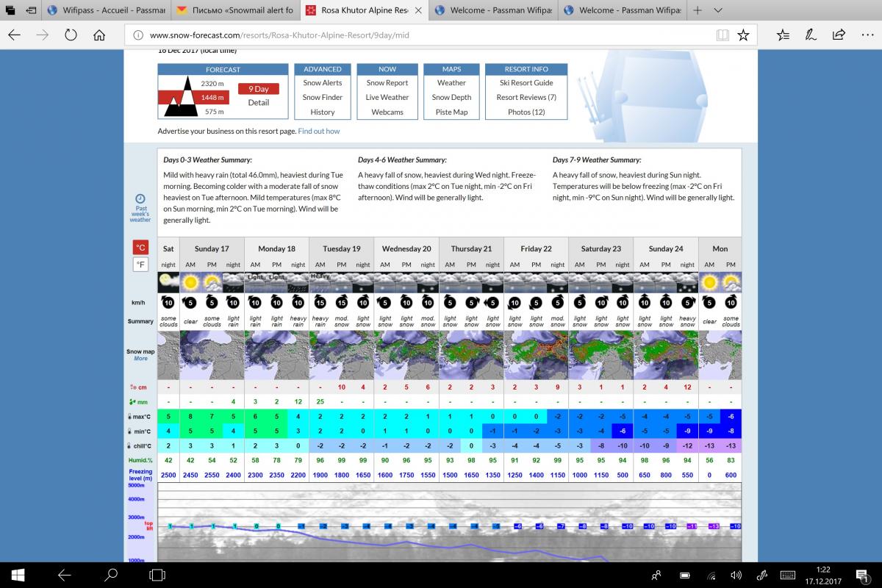Open the Windows Start menu
The height and width of the screenshot is (588, 882).
18,575
